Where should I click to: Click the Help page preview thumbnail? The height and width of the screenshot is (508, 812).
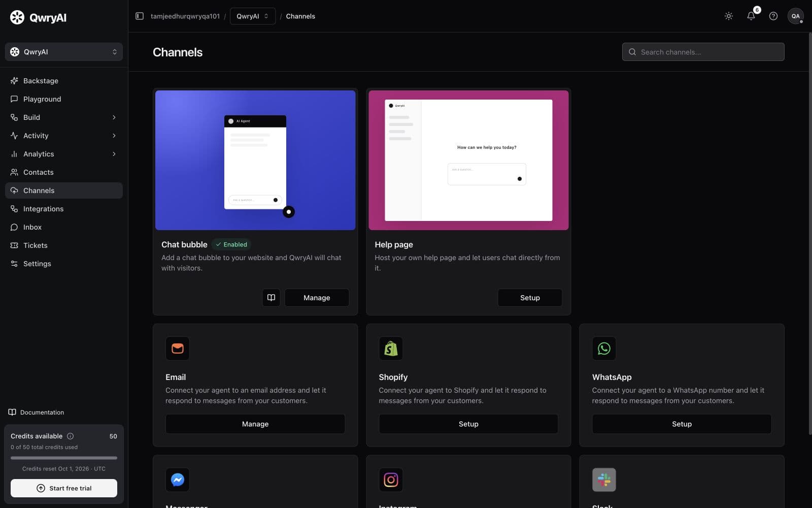468,160
